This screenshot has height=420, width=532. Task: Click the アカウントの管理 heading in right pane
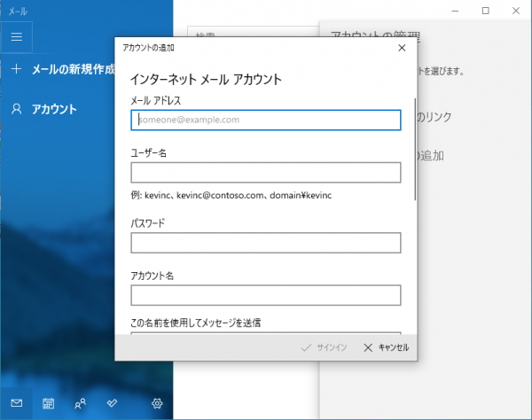click(x=375, y=35)
